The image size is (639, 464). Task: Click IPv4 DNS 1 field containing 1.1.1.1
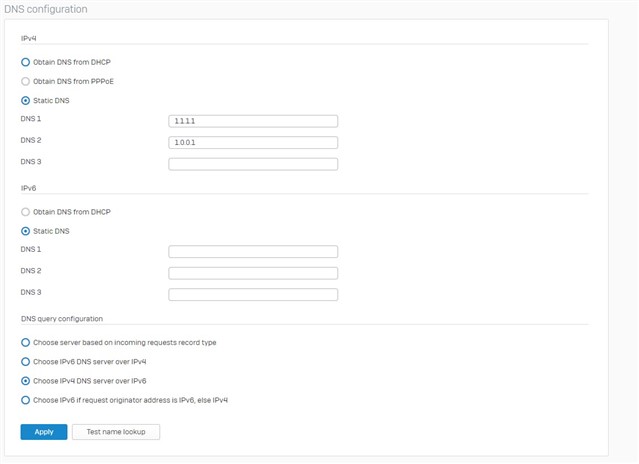[253, 121]
